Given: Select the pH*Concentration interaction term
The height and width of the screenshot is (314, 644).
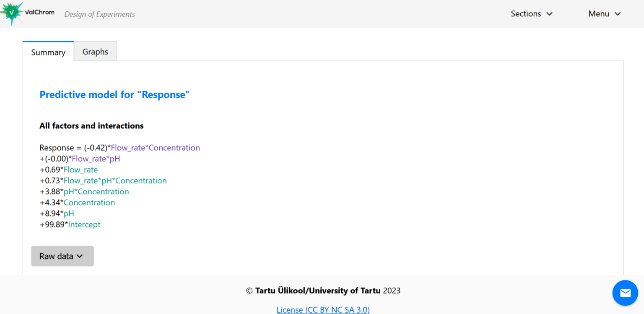Looking at the screenshot, I should coord(96,191).
